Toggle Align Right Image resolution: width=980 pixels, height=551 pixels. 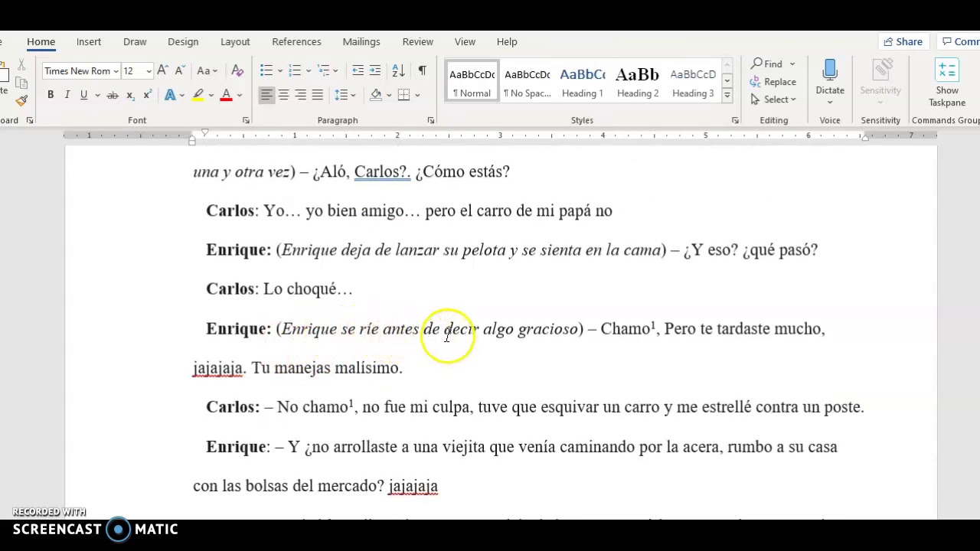point(300,95)
